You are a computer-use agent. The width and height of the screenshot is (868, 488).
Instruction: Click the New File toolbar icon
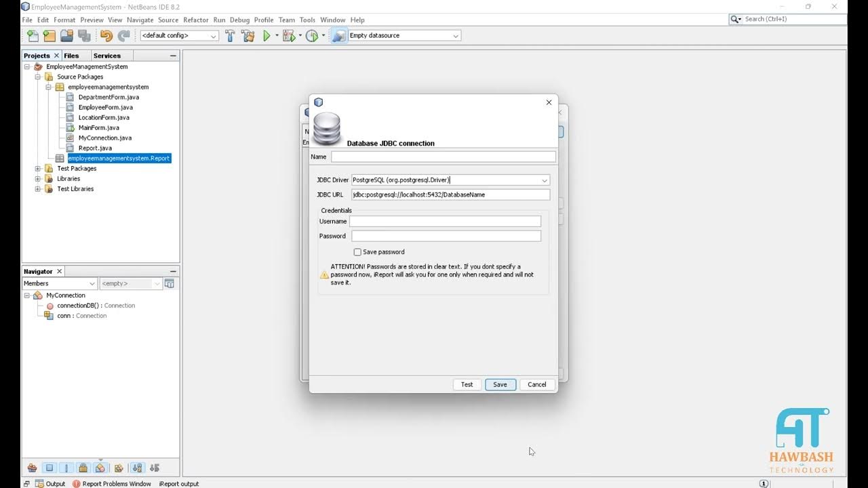(32, 36)
